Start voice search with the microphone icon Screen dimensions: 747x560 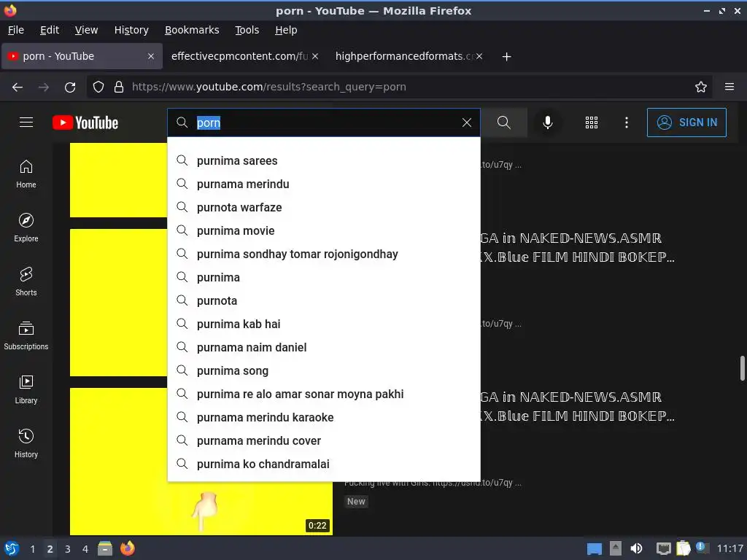(x=548, y=122)
